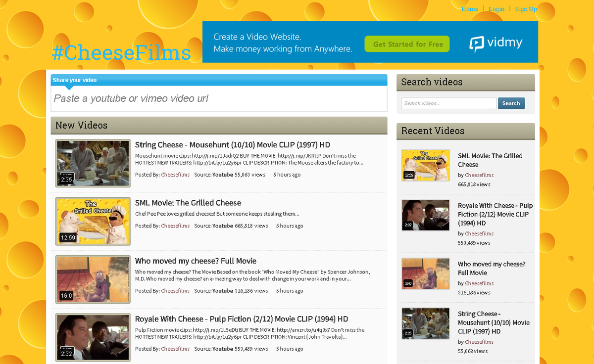
Task: Click the Search button
Action: coord(511,103)
